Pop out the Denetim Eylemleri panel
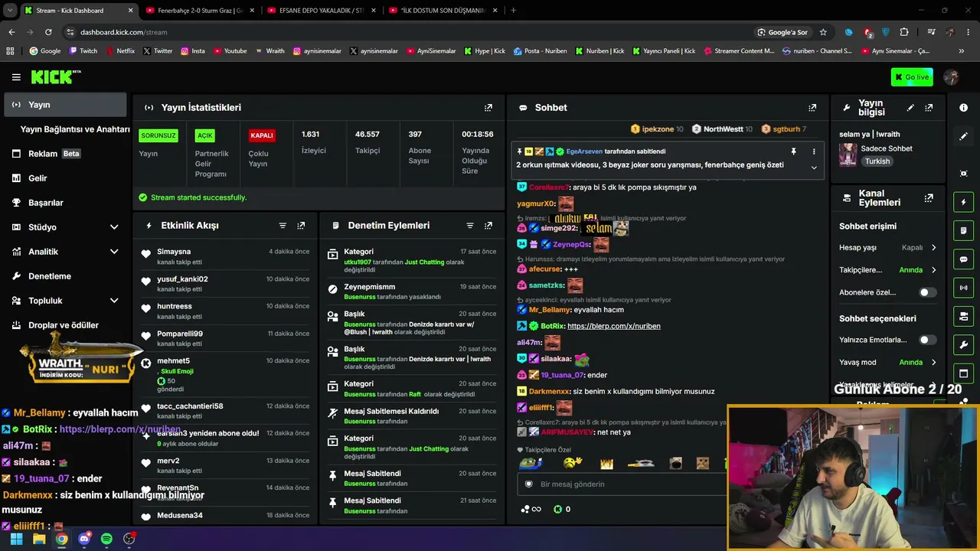The image size is (980, 551). click(x=488, y=226)
